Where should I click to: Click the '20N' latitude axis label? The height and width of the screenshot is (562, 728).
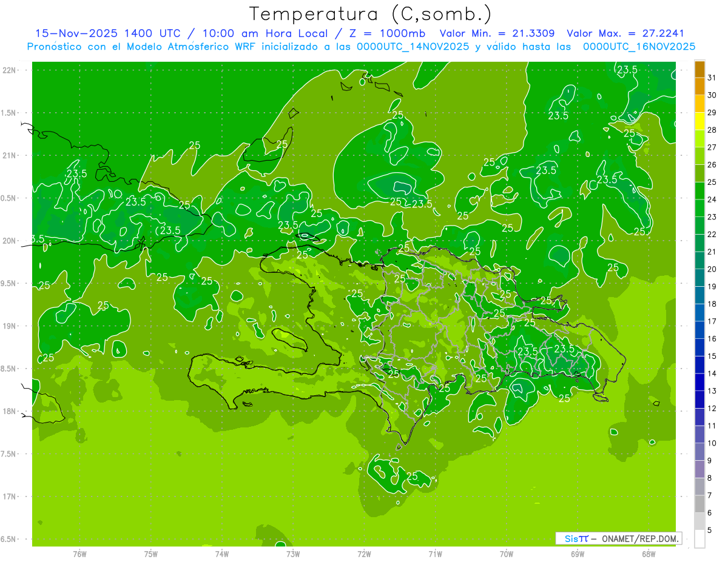[10, 241]
